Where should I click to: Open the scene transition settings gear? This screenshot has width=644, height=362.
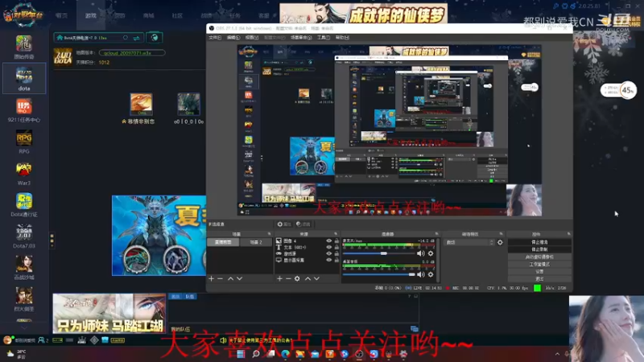tap(500, 243)
